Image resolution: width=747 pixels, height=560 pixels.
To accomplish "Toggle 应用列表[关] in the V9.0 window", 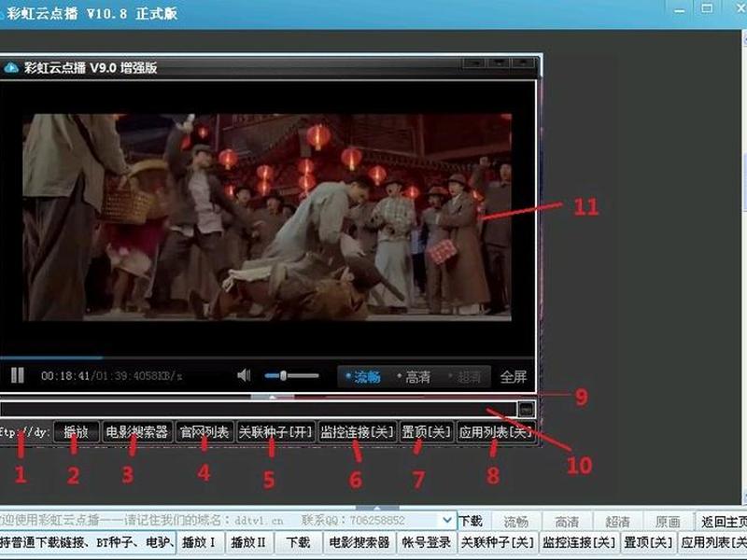I will [496, 432].
